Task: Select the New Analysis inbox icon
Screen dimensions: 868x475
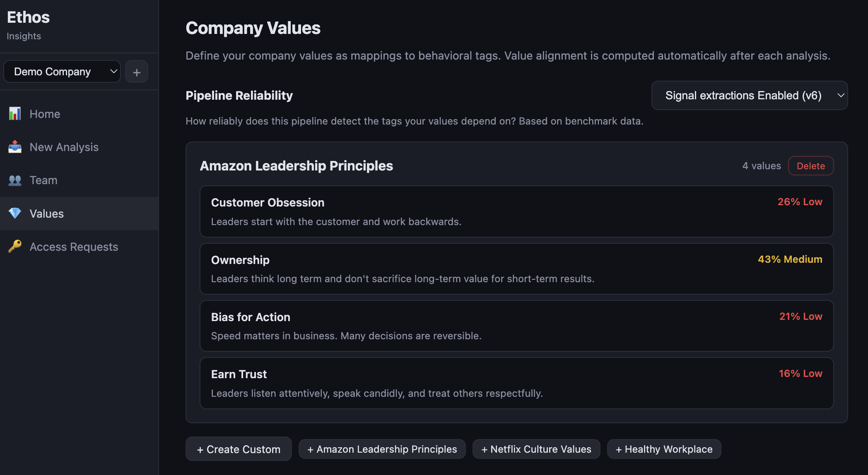Action: pyautogui.click(x=15, y=147)
